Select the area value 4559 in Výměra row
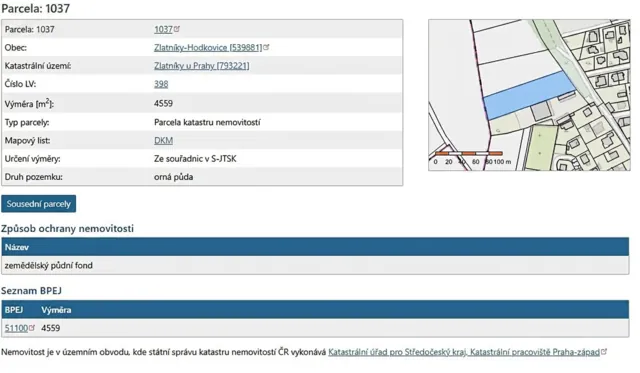The width and height of the screenshot is (640, 373). click(x=163, y=104)
